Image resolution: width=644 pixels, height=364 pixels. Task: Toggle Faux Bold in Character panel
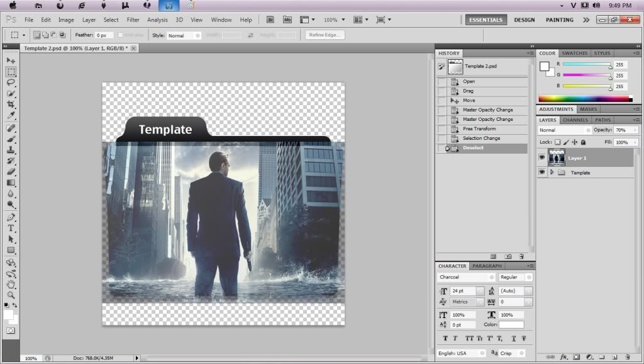click(445, 339)
